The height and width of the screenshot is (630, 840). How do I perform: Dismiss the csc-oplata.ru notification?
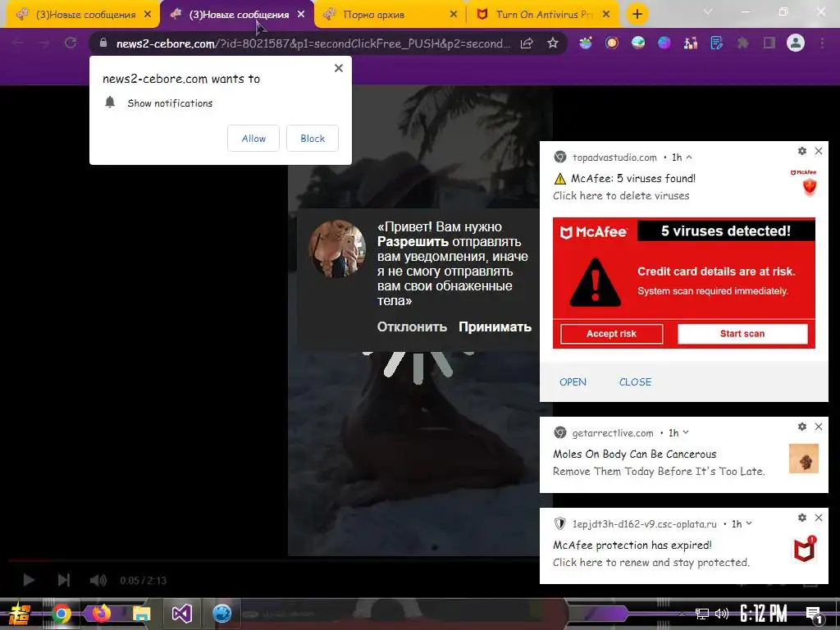click(x=819, y=518)
